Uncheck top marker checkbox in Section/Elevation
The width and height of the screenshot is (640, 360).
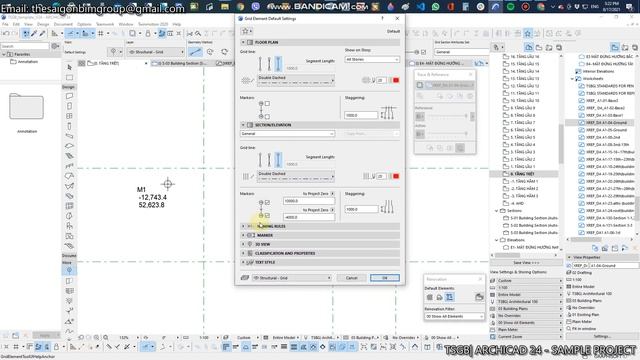point(267,202)
